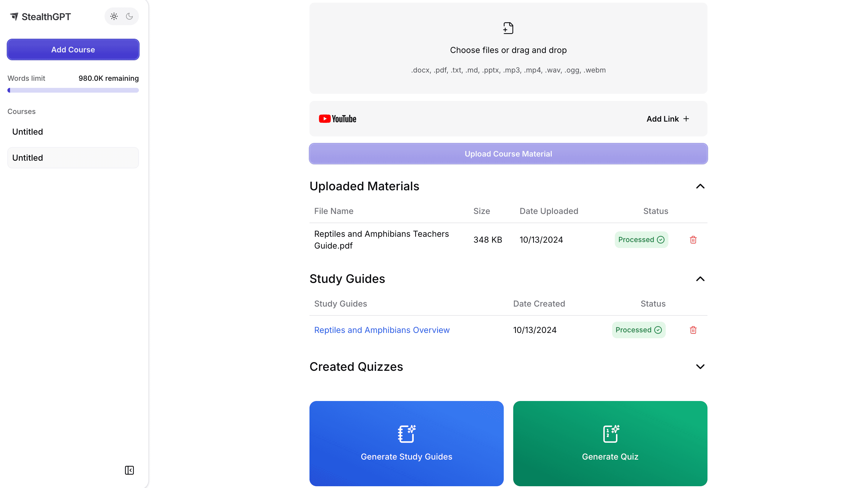Click plus icon next to Add Link
Image resolution: width=868 pixels, height=488 pixels.
(x=686, y=119)
